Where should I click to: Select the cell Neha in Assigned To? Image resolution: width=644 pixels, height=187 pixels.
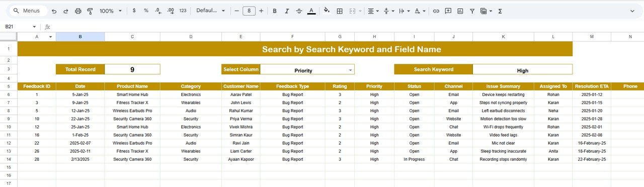pyautogui.click(x=553, y=111)
